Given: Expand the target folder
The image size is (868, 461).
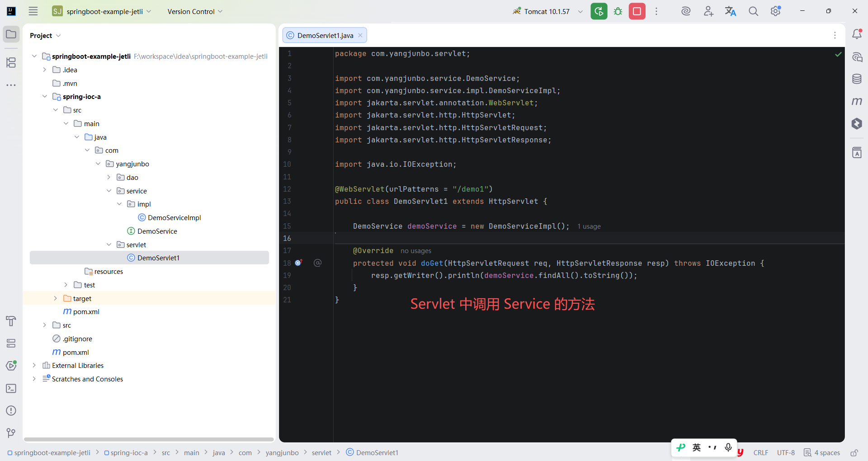Looking at the screenshot, I should (55, 298).
